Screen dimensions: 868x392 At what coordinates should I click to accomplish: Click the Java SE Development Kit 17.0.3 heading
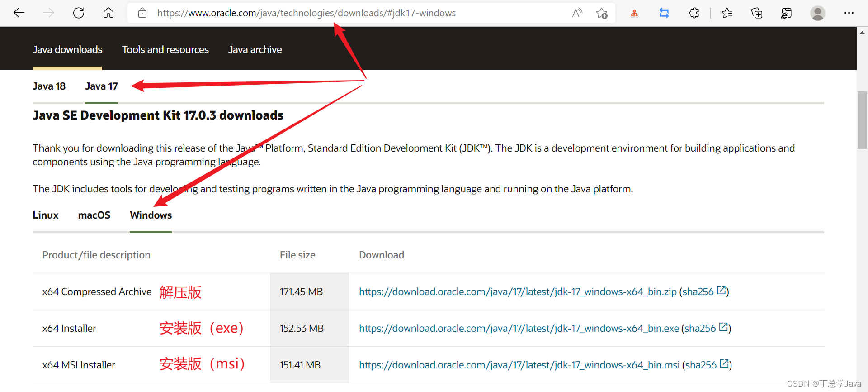point(158,115)
